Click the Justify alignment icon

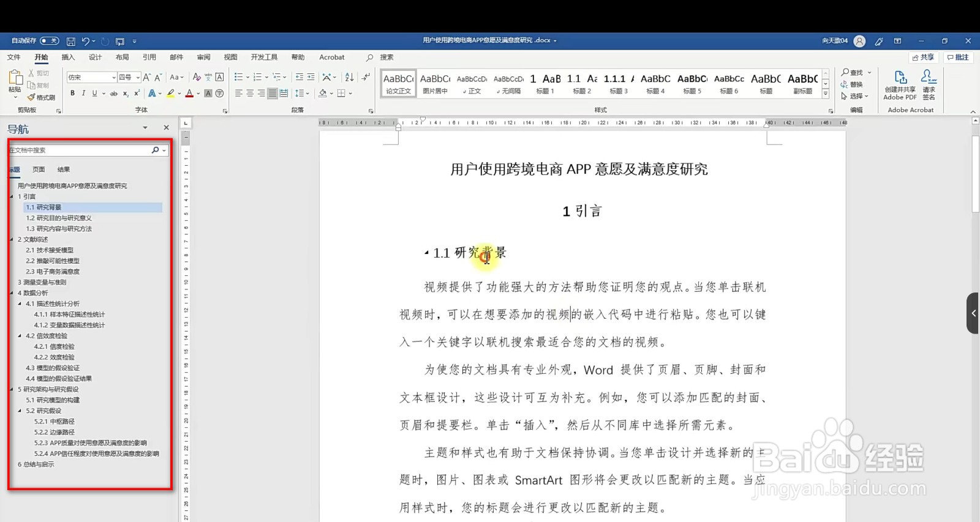pos(273,93)
